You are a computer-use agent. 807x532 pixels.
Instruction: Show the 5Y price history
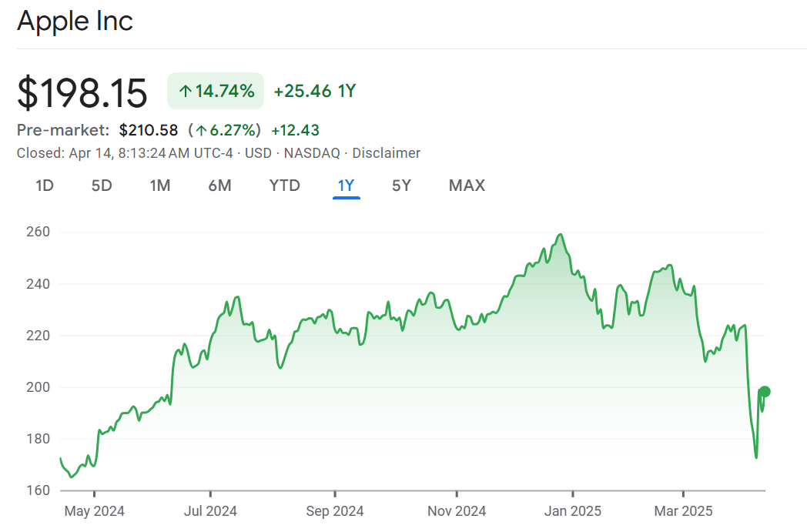pyautogui.click(x=401, y=186)
